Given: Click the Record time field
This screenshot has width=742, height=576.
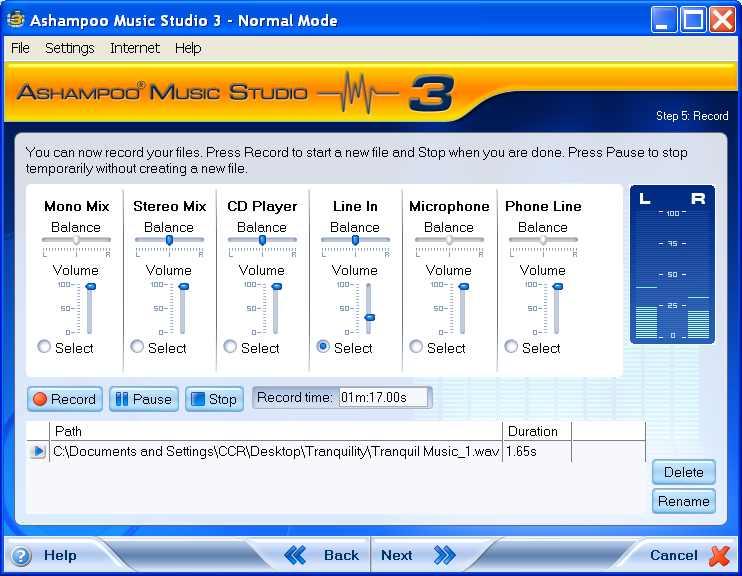Looking at the screenshot, I should [384, 398].
